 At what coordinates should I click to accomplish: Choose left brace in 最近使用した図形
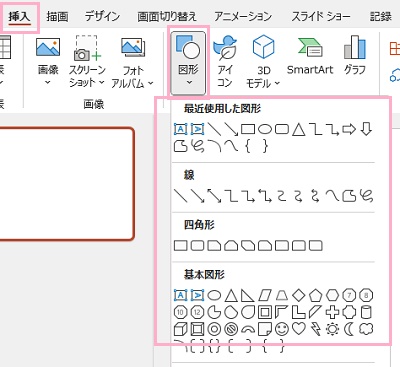[248, 146]
